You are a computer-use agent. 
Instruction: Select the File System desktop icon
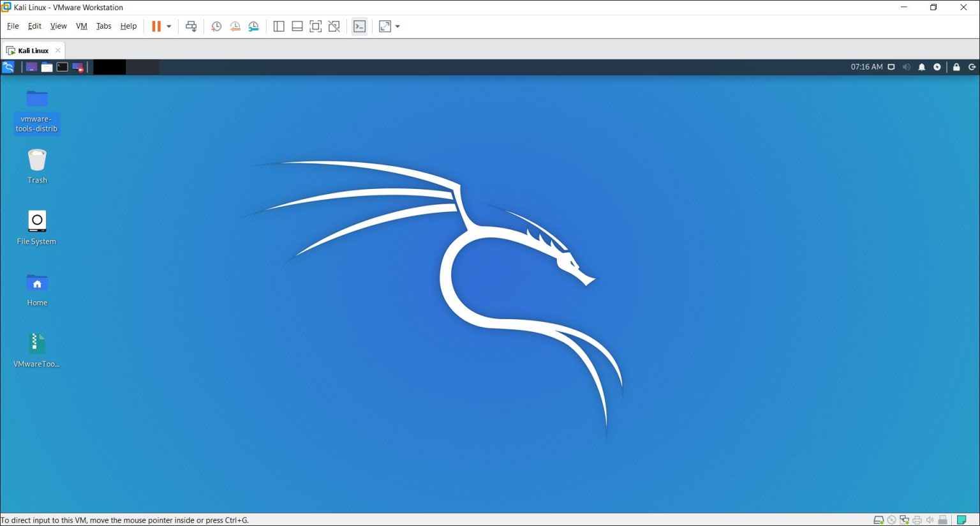37,227
